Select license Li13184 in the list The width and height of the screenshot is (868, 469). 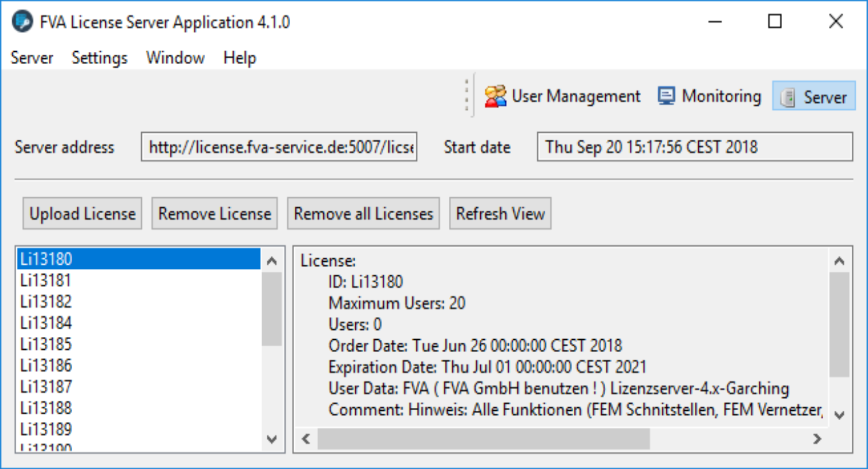tap(46, 323)
